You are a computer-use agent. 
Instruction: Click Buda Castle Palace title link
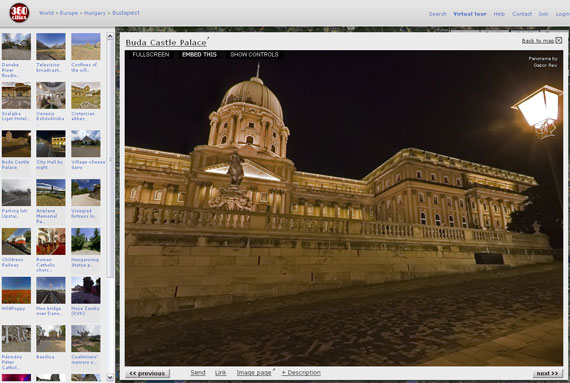tap(166, 43)
